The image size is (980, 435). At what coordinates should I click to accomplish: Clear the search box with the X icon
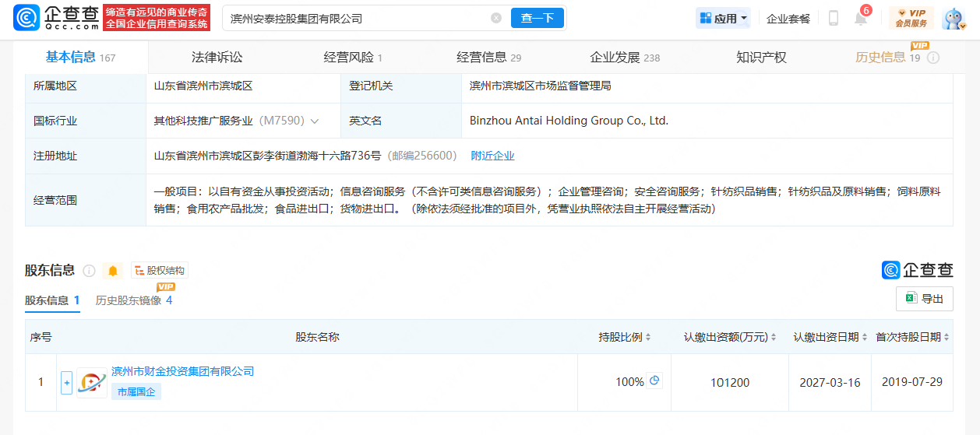click(496, 18)
